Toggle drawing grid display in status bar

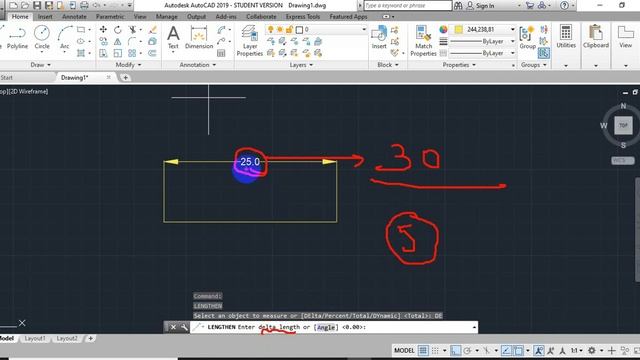click(423, 350)
